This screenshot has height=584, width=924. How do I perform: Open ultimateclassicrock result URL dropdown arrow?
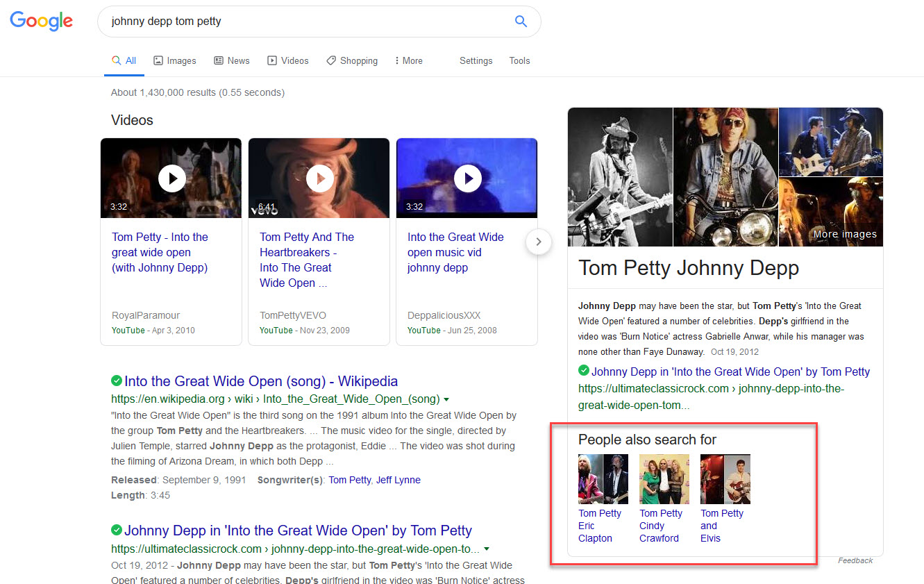(487, 549)
